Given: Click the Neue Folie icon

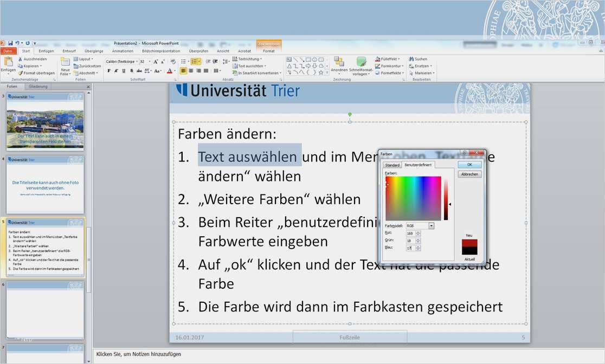Looking at the screenshot, I should point(65,62).
